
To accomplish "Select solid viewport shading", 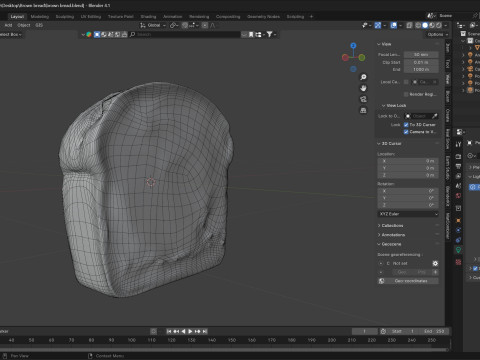I will [x=425, y=25].
